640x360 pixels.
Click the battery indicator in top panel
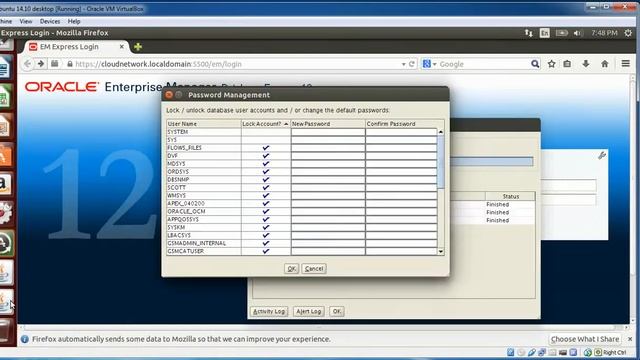coord(561,33)
